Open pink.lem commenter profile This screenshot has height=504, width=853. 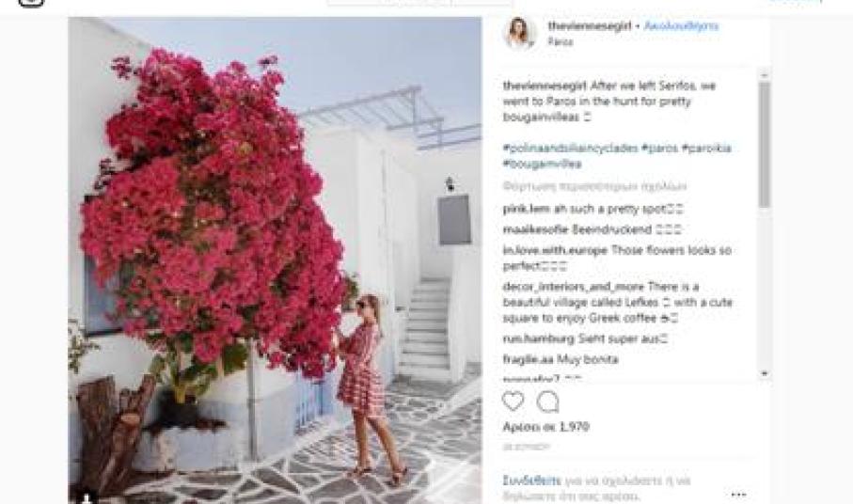[x=526, y=209]
